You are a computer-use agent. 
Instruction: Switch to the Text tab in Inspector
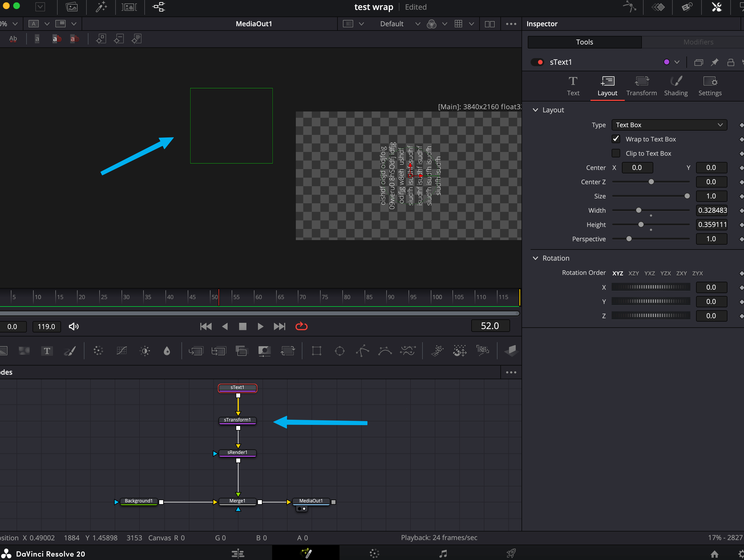pos(573,86)
